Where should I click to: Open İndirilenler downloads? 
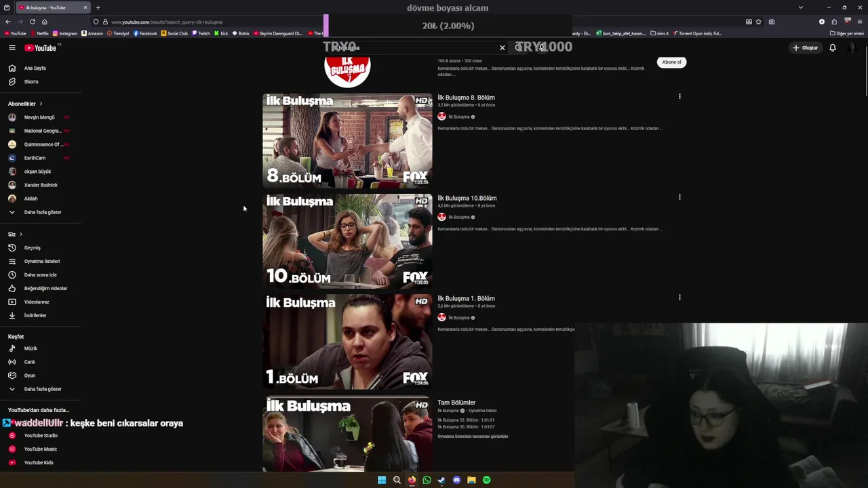pyautogui.click(x=35, y=315)
